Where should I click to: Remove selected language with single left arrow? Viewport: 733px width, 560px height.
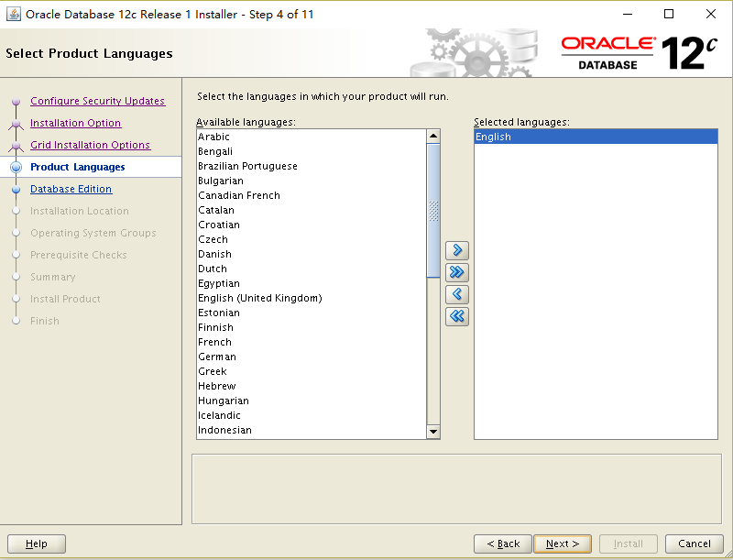[456, 294]
